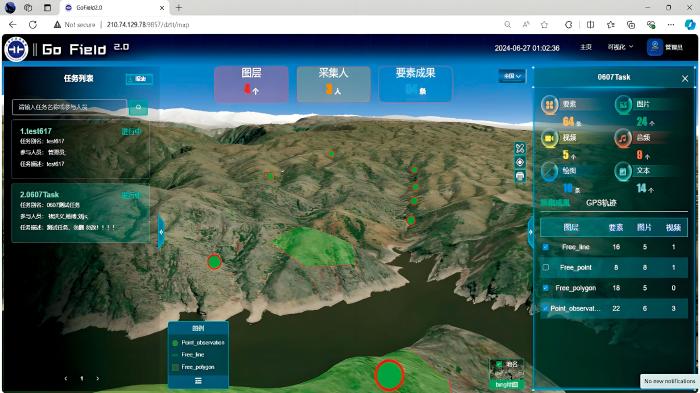Image resolution: width=700 pixels, height=393 pixels.
Task: Click the locate target icon on map
Action: coord(520,162)
